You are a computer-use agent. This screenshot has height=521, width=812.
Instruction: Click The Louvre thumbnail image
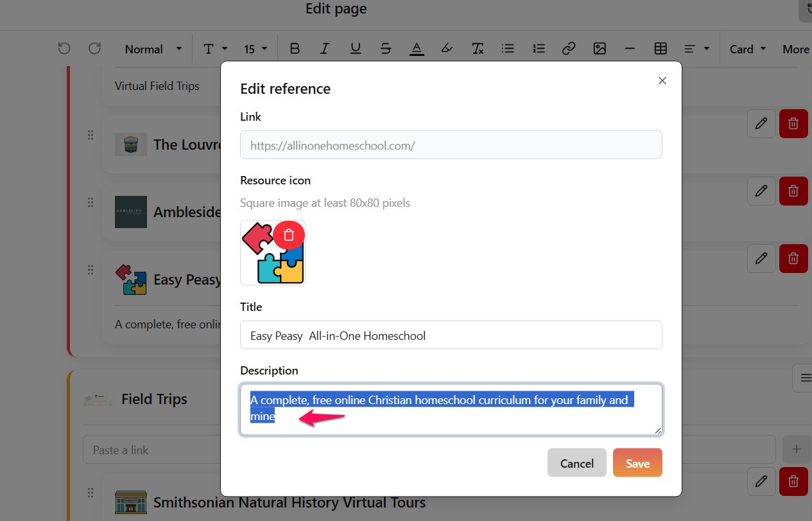pos(131,145)
